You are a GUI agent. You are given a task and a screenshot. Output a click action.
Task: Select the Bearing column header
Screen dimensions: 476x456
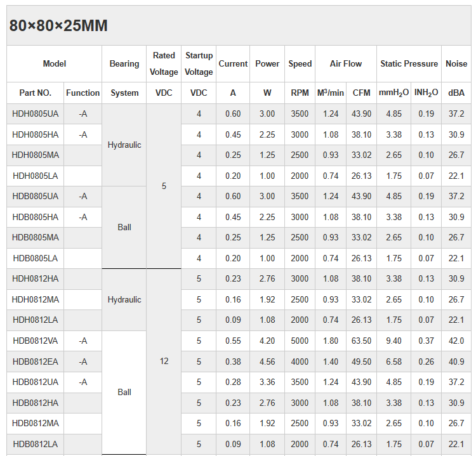(x=124, y=63)
